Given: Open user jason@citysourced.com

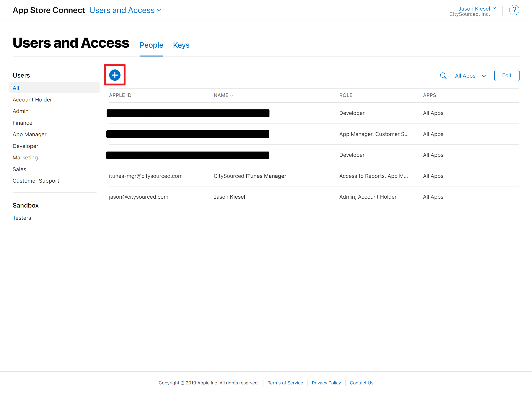Looking at the screenshot, I should [x=138, y=197].
